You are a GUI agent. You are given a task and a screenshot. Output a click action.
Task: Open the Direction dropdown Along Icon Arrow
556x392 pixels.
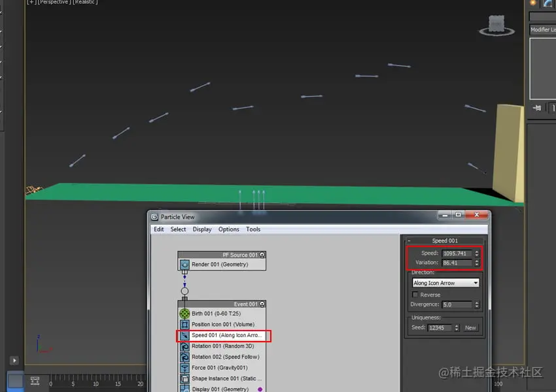(x=445, y=283)
